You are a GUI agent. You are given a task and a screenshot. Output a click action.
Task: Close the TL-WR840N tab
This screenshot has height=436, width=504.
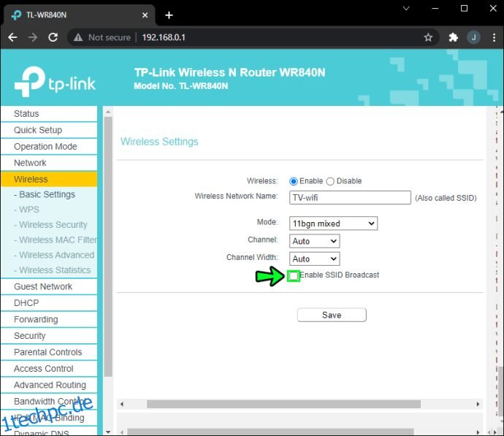point(145,15)
